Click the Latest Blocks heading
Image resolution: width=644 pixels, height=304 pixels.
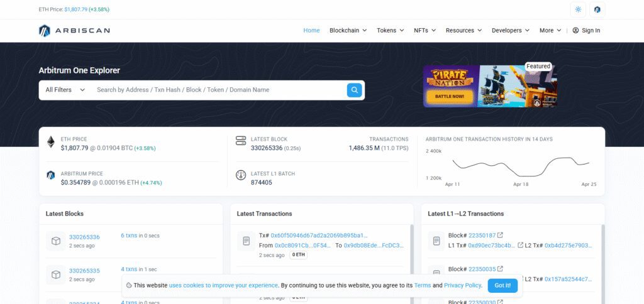pos(65,214)
